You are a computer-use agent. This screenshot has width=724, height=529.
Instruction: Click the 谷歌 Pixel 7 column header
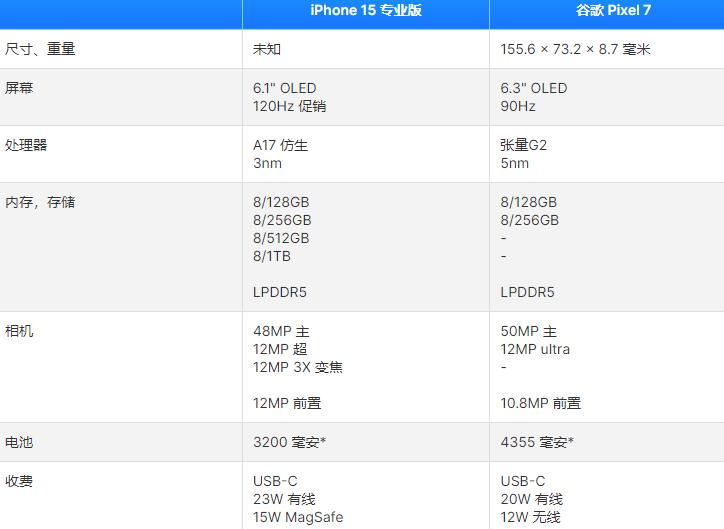point(613,10)
